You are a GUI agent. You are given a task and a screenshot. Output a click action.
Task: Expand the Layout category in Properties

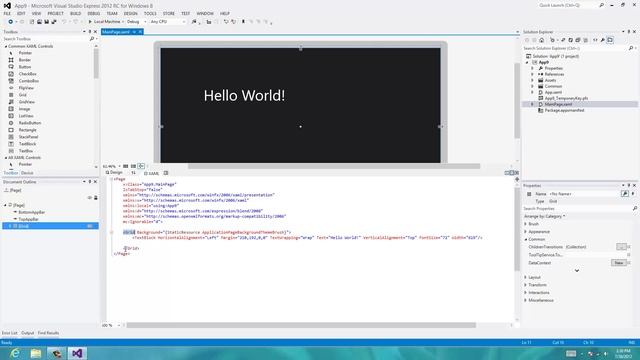[x=526, y=277]
